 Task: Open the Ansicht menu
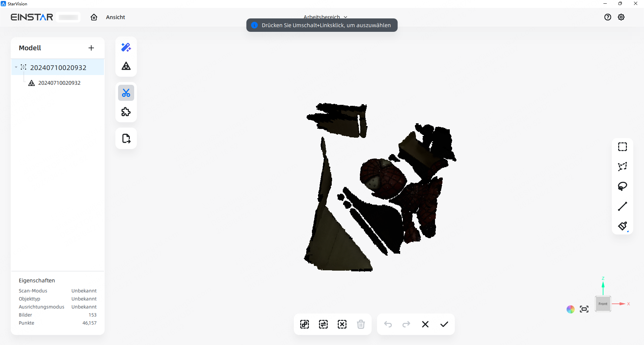point(115,17)
